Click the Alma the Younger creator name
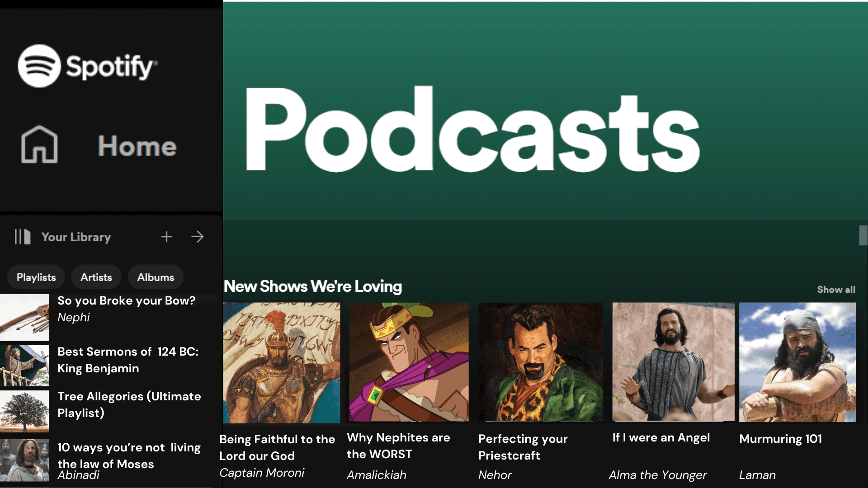Screen dimensions: 868x488 pos(658,475)
